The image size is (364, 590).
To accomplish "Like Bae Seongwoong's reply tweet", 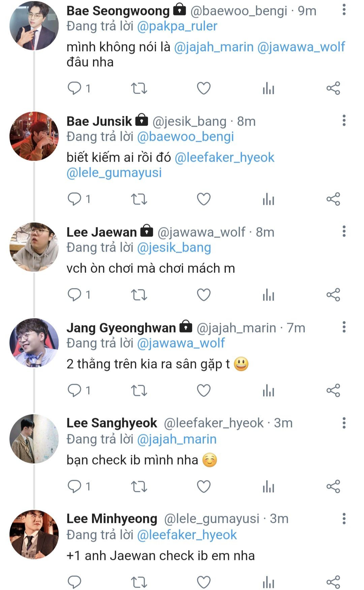I will (x=204, y=89).
